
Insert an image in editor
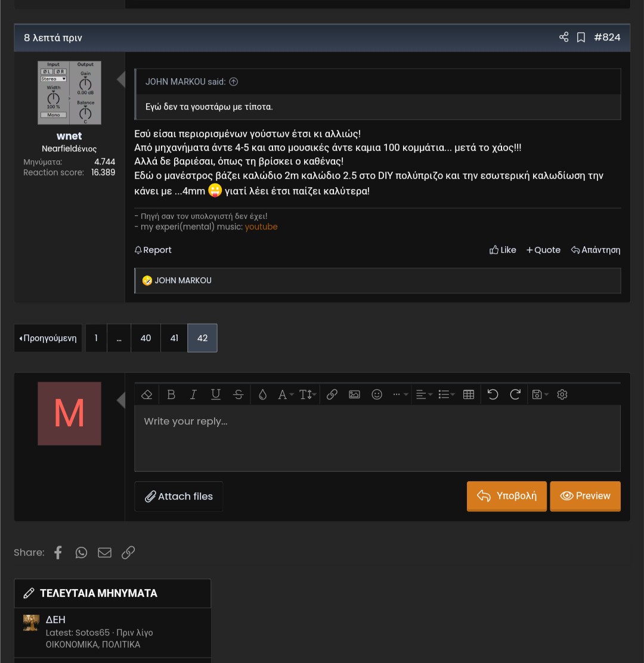tap(354, 395)
